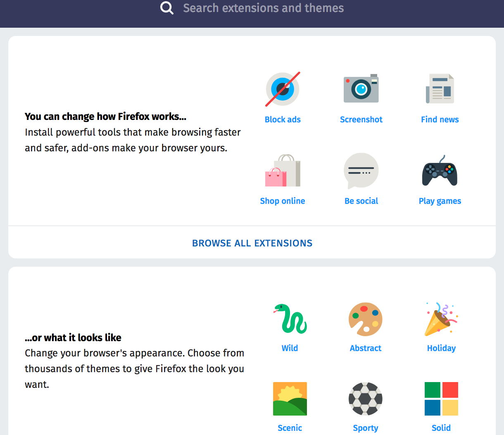Open the Sporty soccer ball icon
The width and height of the screenshot is (504, 435).
(x=366, y=399)
